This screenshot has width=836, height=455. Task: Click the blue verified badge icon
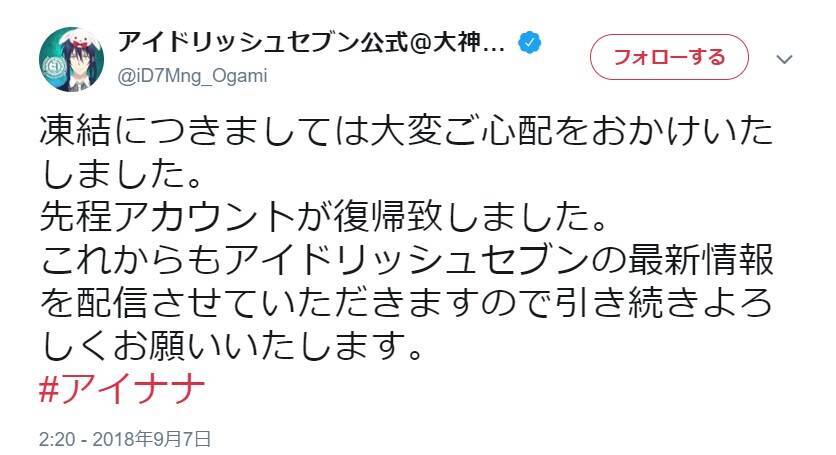point(531,45)
